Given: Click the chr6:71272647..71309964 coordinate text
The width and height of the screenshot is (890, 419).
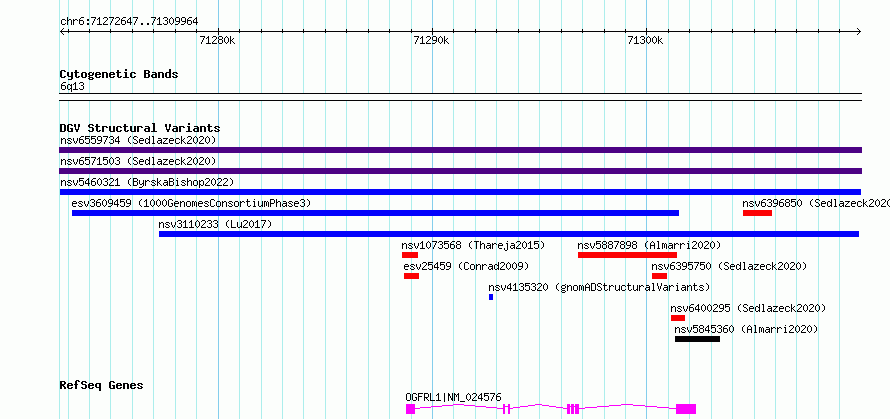Looking at the screenshot, I should click(x=129, y=22).
